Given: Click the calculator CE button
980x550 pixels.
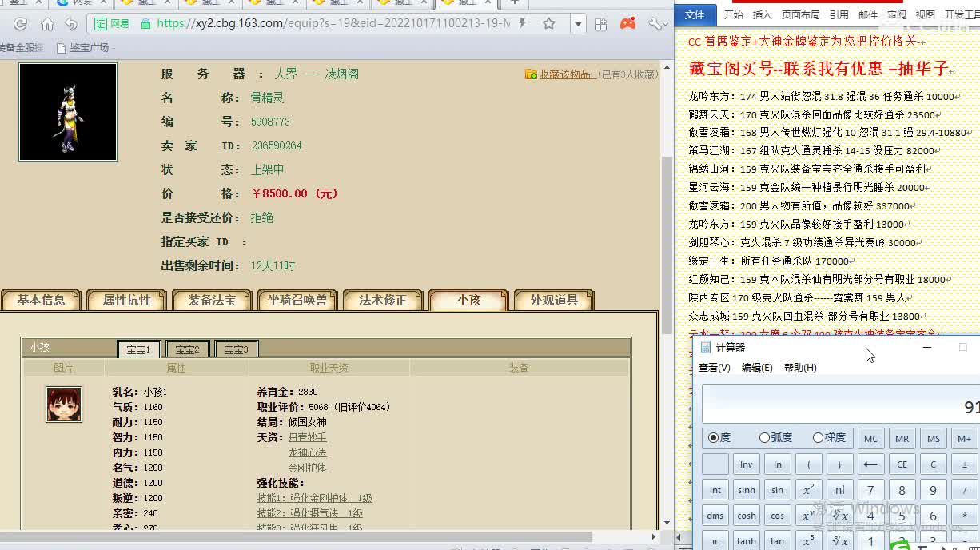Looking at the screenshot, I should click(902, 464).
